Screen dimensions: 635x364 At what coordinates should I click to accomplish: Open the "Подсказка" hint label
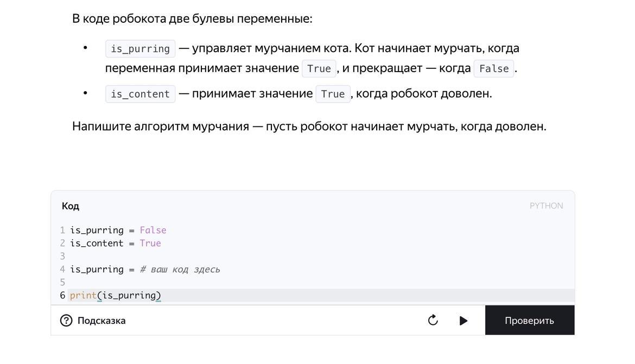click(101, 321)
